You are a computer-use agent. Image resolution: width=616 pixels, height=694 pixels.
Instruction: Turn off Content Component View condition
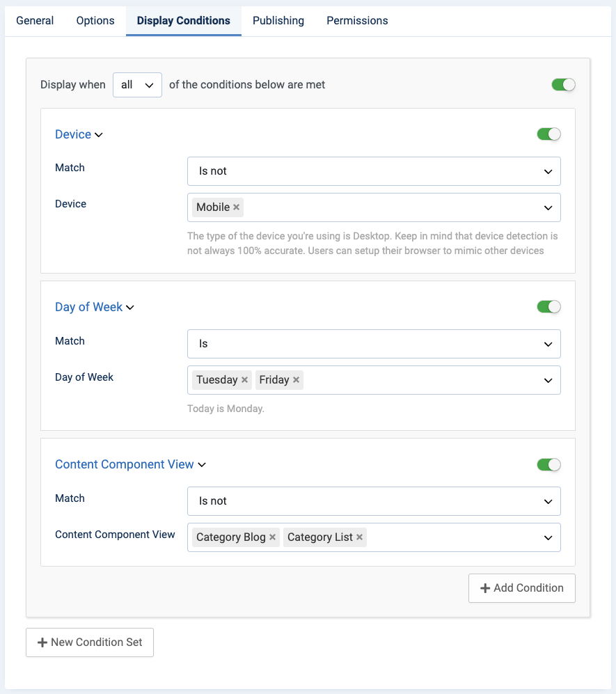[x=548, y=464]
